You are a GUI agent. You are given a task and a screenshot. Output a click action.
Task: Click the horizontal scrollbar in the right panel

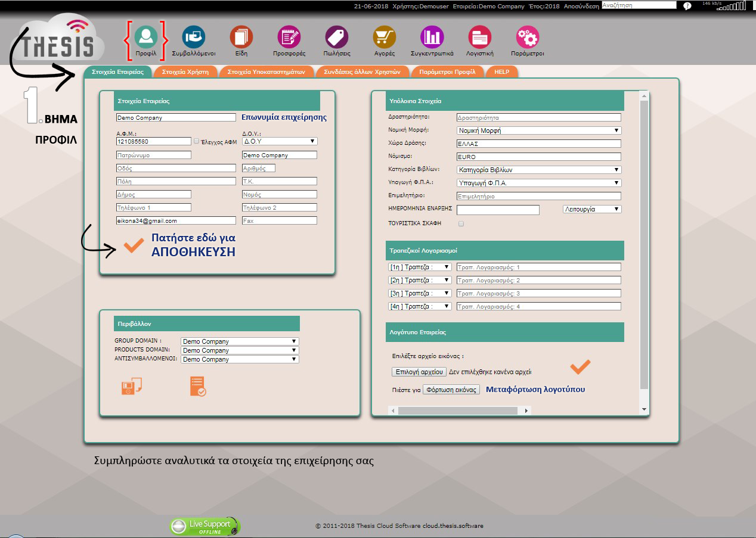[457, 411]
